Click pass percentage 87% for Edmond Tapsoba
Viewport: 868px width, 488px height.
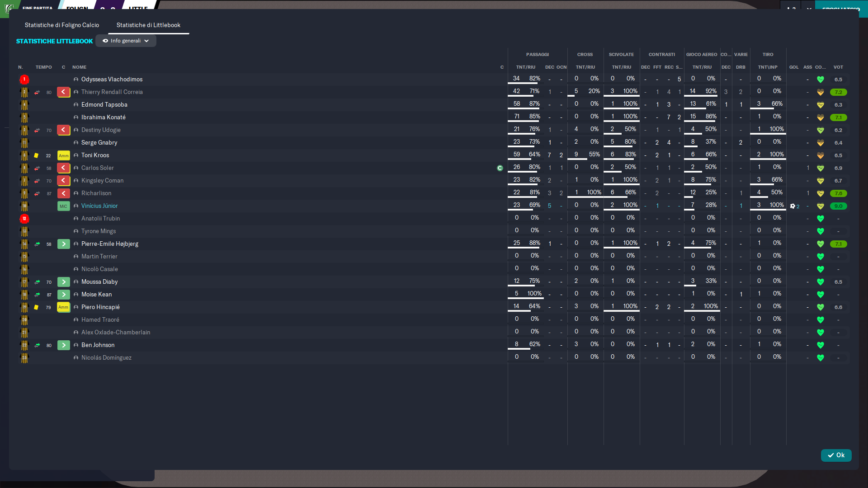point(534,104)
